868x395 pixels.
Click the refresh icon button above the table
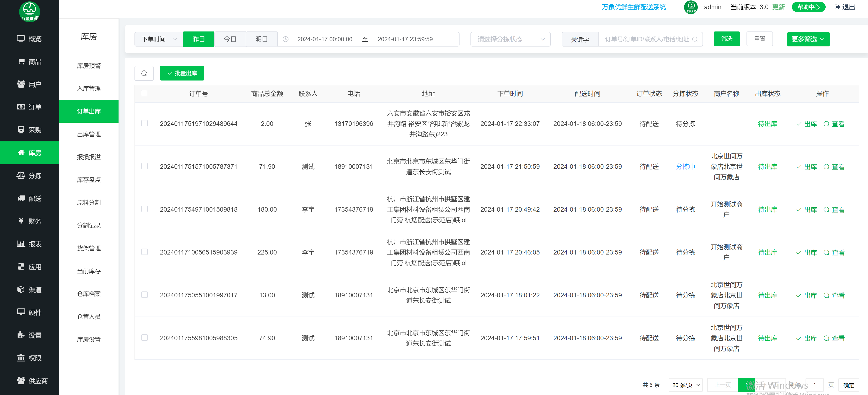[x=144, y=73]
